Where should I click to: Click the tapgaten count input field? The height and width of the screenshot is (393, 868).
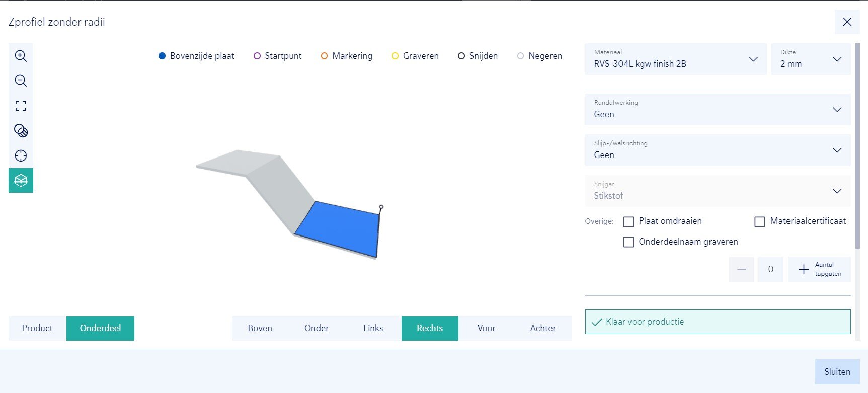tap(770, 269)
